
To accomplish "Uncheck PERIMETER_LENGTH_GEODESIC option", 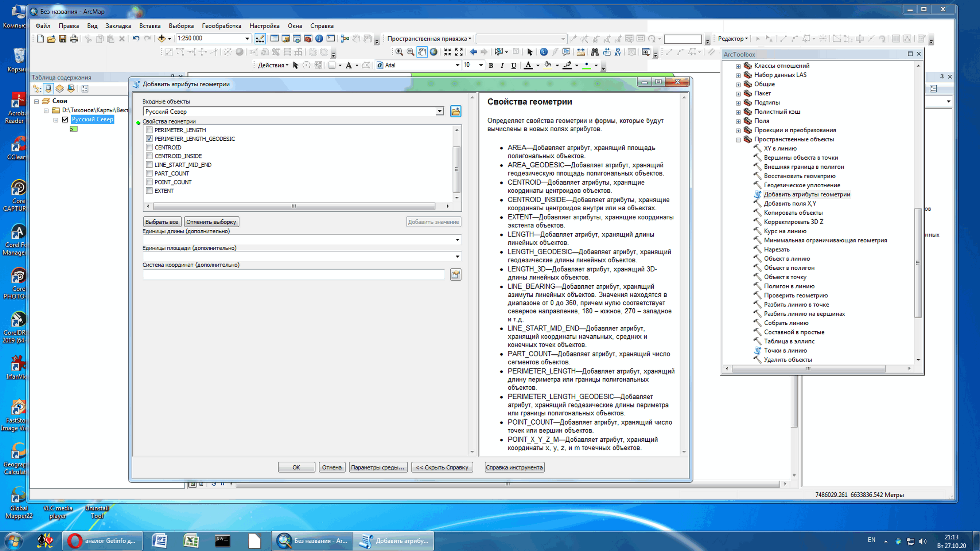I will [x=149, y=139].
